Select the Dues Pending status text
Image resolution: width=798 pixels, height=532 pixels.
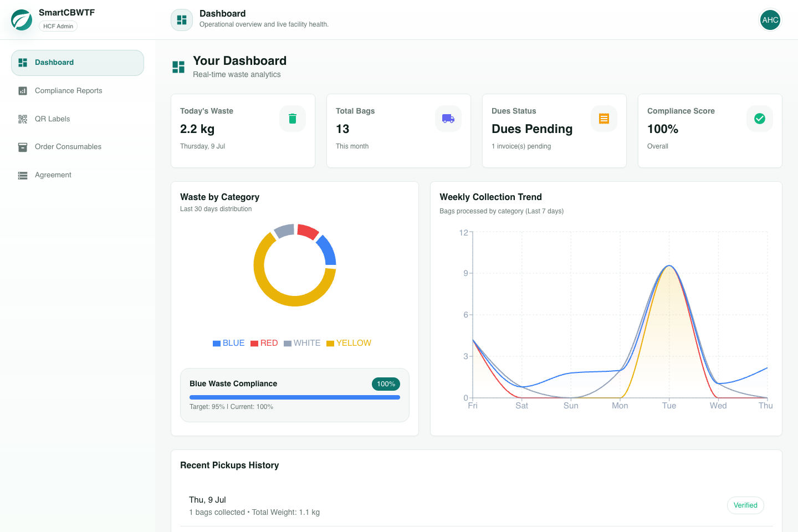tap(532, 129)
